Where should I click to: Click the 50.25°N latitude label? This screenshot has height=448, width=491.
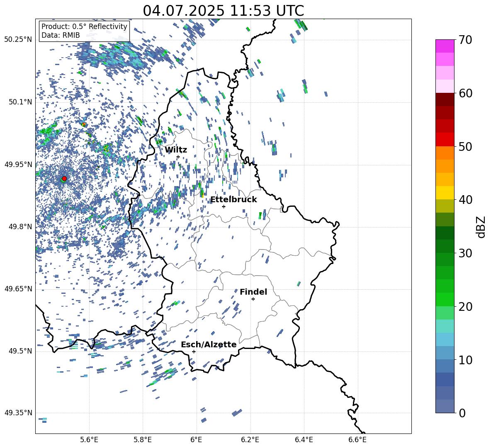click(18, 40)
